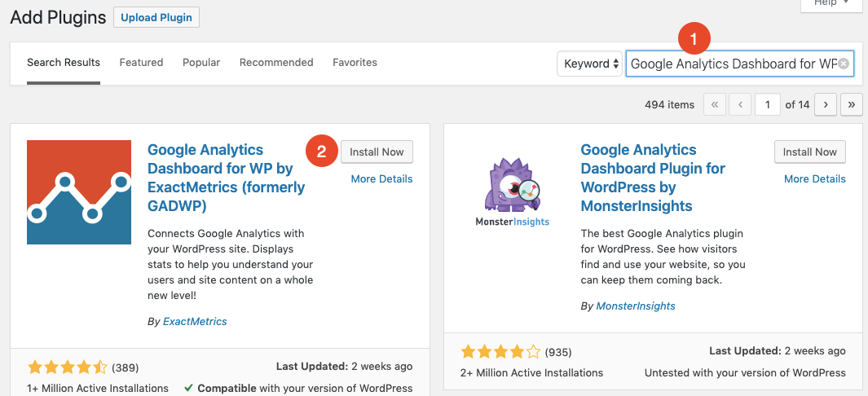Click the ExactMetrics plugin logo thumbnail
The height and width of the screenshot is (396, 868).
point(79,192)
